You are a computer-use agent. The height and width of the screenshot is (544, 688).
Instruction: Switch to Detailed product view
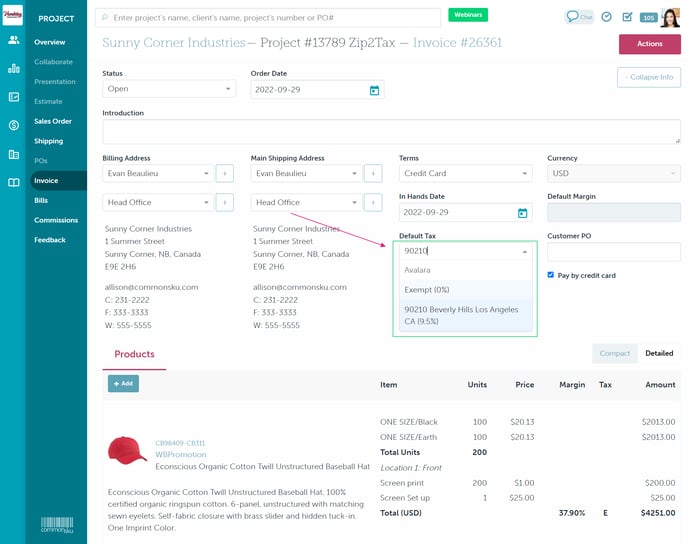(658, 353)
